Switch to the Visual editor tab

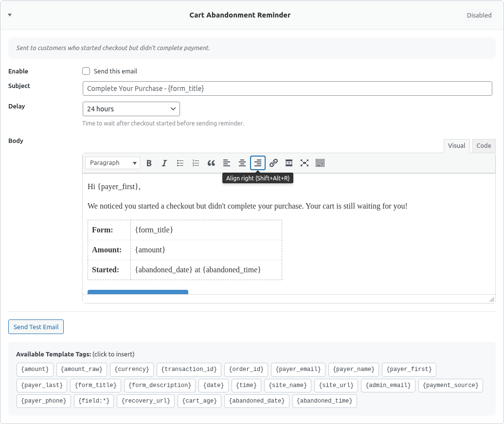[456, 145]
